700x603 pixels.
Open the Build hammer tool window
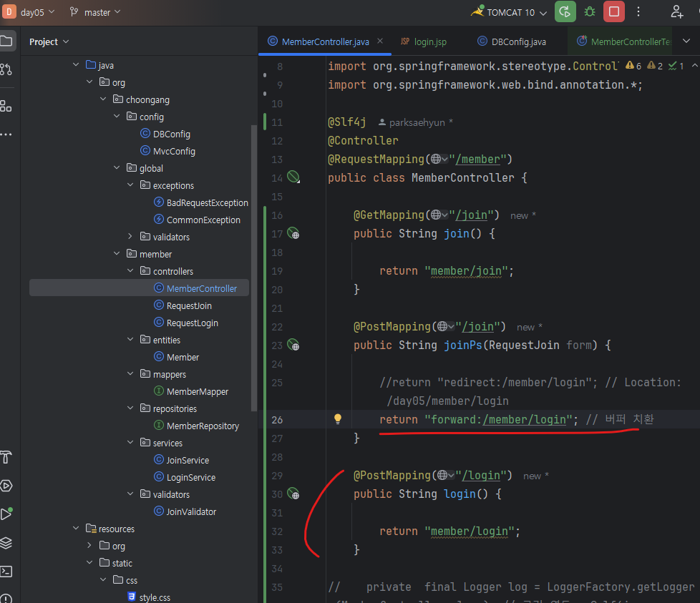[x=6, y=457]
